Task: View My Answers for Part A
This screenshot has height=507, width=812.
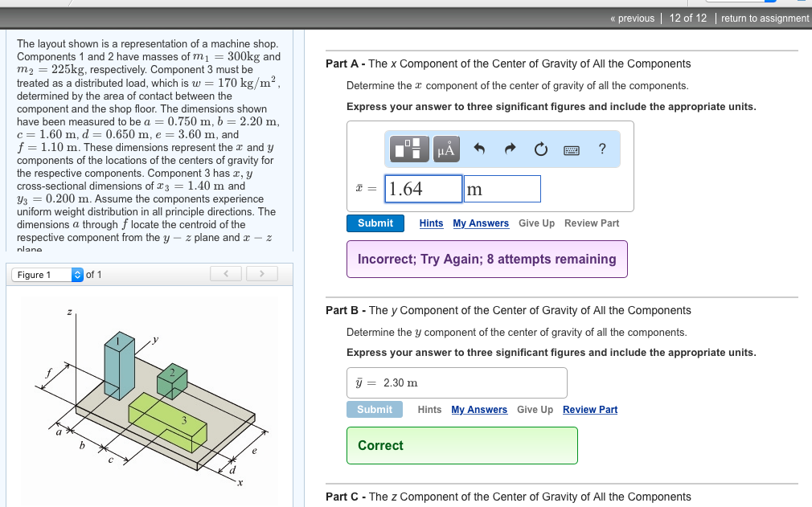Action: tap(481, 223)
